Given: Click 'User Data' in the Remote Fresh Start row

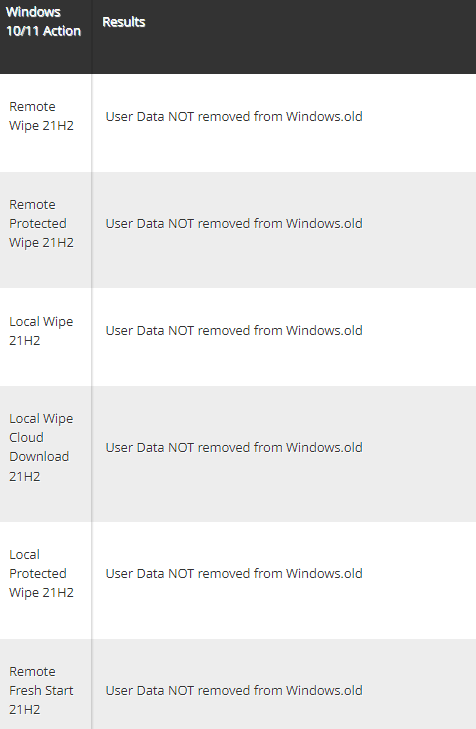Looking at the screenshot, I should [135, 690].
